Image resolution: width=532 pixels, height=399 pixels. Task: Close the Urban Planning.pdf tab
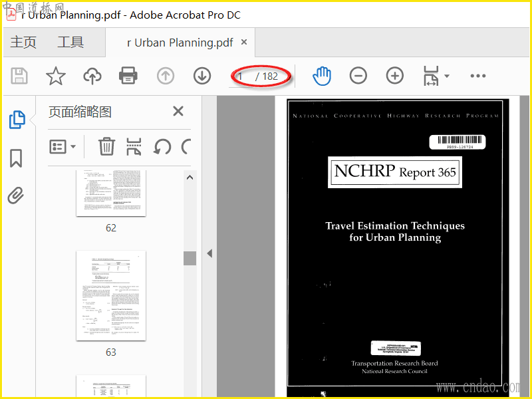click(244, 42)
